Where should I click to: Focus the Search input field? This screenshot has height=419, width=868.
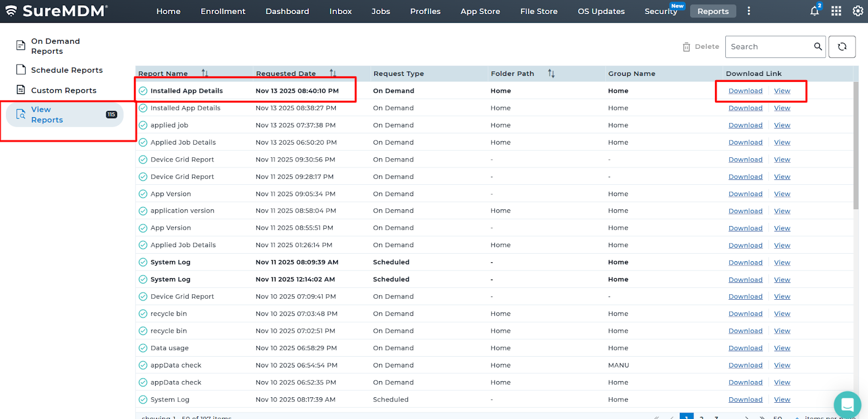(x=769, y=47)
